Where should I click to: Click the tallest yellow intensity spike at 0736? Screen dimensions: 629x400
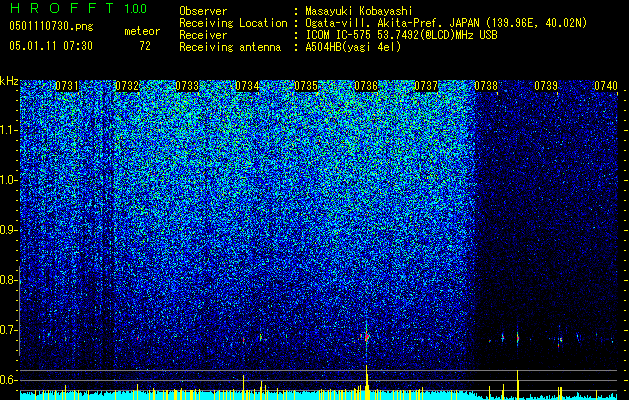pyautogui.click(x=366, y=382)
